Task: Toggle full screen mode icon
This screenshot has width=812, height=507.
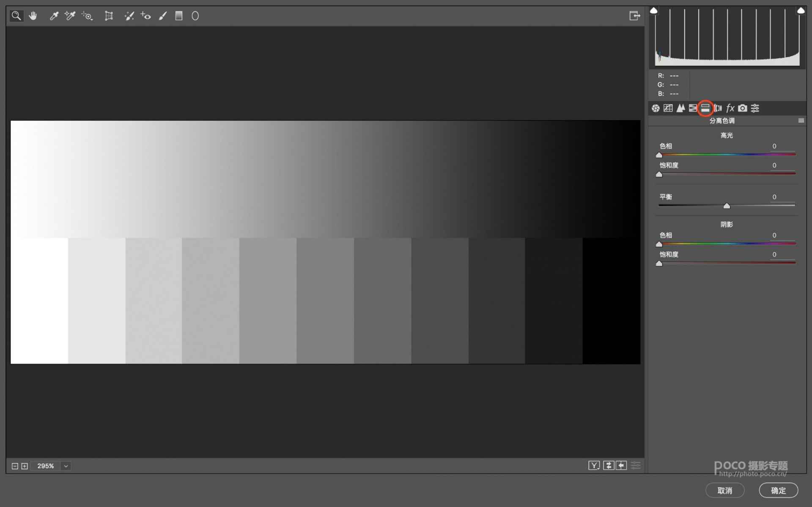Action: click(634, 16)
